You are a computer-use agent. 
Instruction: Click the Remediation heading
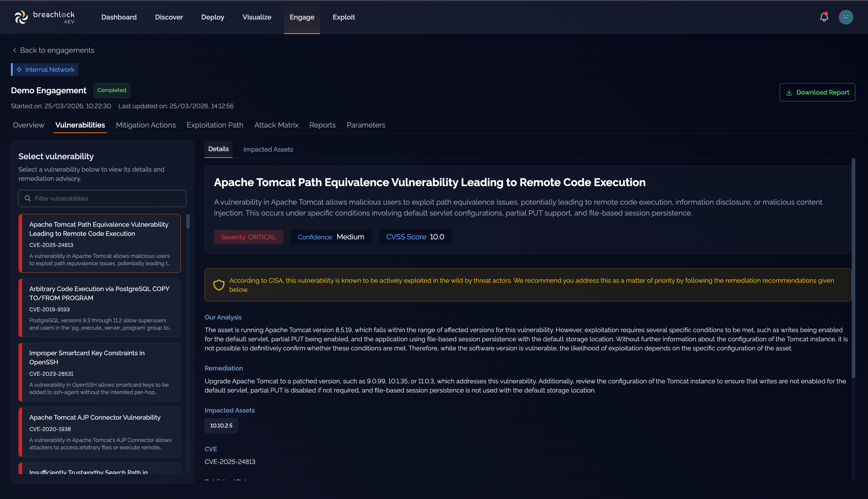click(224, 368)
